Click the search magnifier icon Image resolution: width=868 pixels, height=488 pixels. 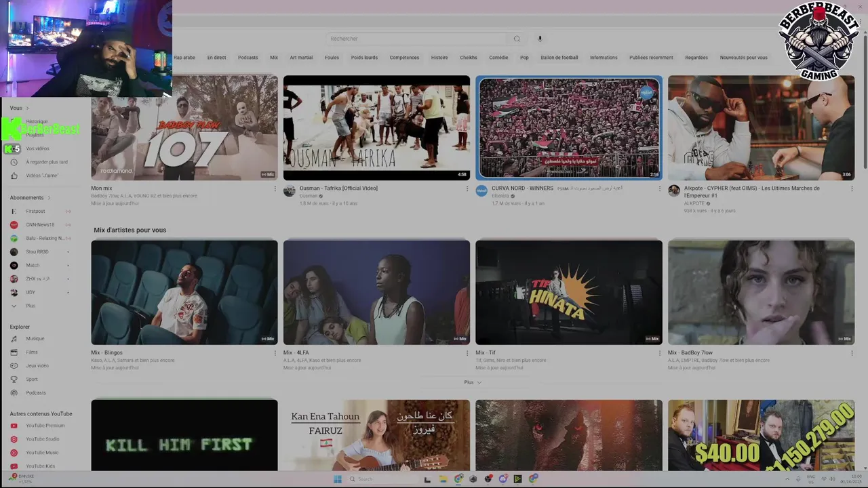click(517, 39)
